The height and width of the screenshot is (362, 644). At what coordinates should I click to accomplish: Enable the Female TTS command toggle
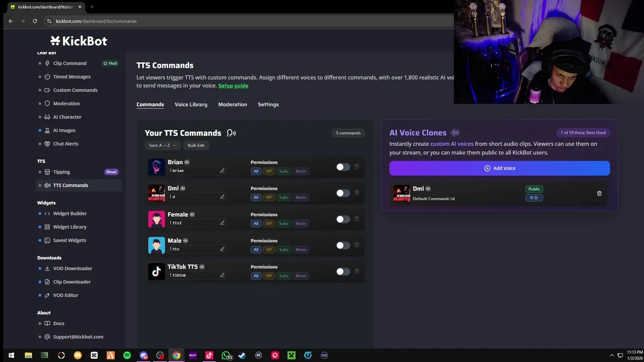point(343,219)
